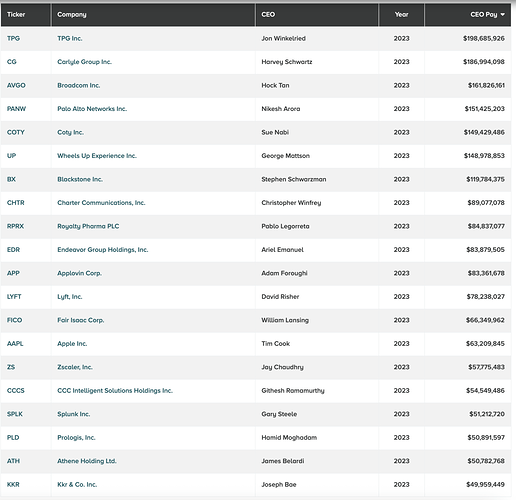
Task: Open the TPG ticker link
Action: click(x=13, y=38)
